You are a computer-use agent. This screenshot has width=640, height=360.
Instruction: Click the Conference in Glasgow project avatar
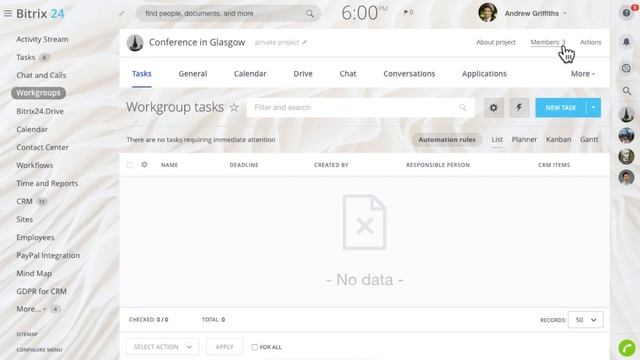click(x=135, y=42)
